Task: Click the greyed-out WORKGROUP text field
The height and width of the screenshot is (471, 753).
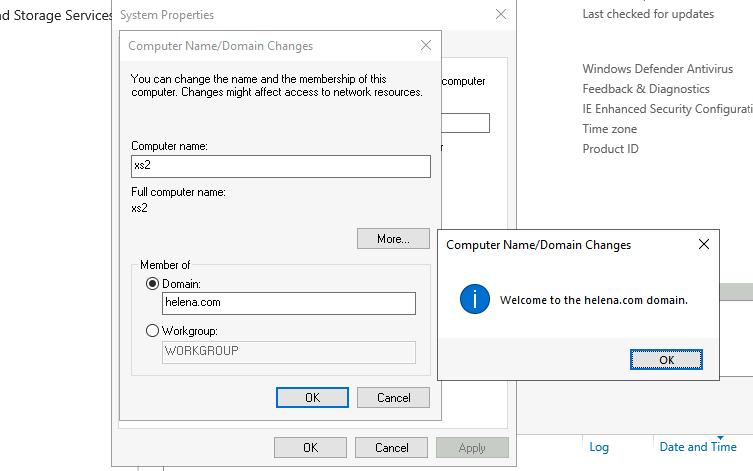Action: coord(288,352)
